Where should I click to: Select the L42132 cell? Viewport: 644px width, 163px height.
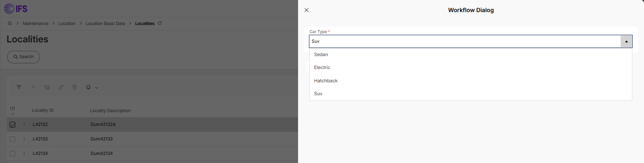[40, 124]
